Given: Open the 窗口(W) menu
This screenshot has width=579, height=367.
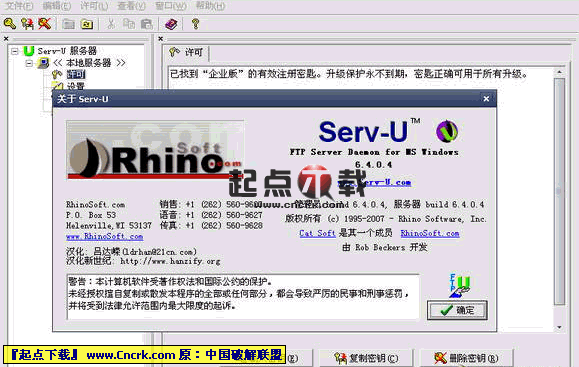Looking at the screenshot, I should point(170,6).
